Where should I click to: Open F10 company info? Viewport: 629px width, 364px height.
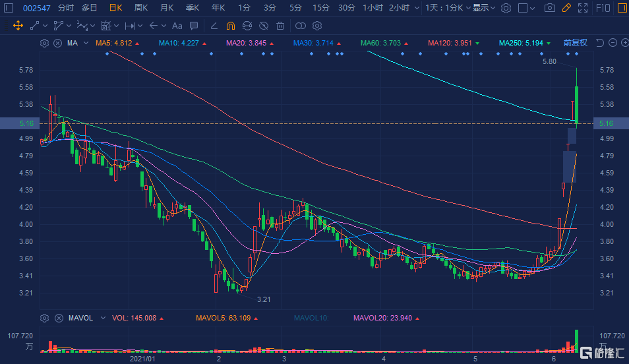point(603,8)
